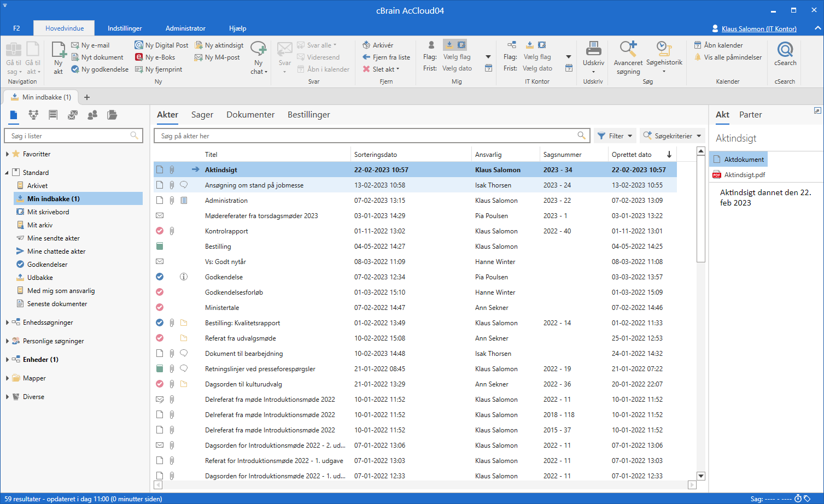The image size is (824, 504).
Task: Sort by the Oprettet dato column
Action: click(x=642, y=155)
